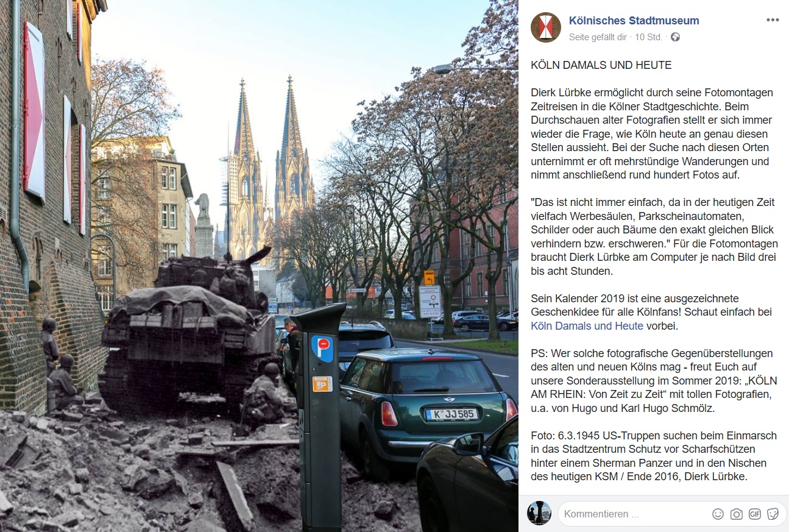Open the GIF picker in comment box
This screenshot has height=532, width=789.
point(755,514)
